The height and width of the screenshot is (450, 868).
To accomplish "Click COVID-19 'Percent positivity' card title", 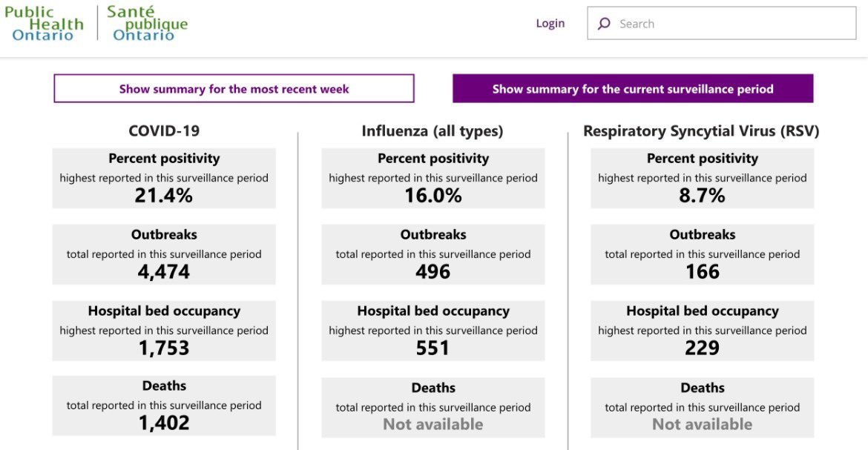I will click(164, 159).
